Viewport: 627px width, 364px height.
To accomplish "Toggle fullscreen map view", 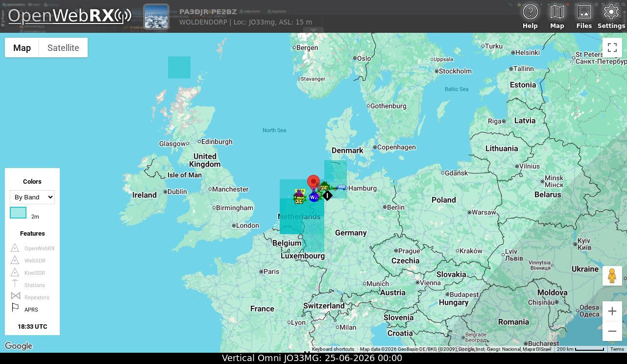I will [612, 48].
